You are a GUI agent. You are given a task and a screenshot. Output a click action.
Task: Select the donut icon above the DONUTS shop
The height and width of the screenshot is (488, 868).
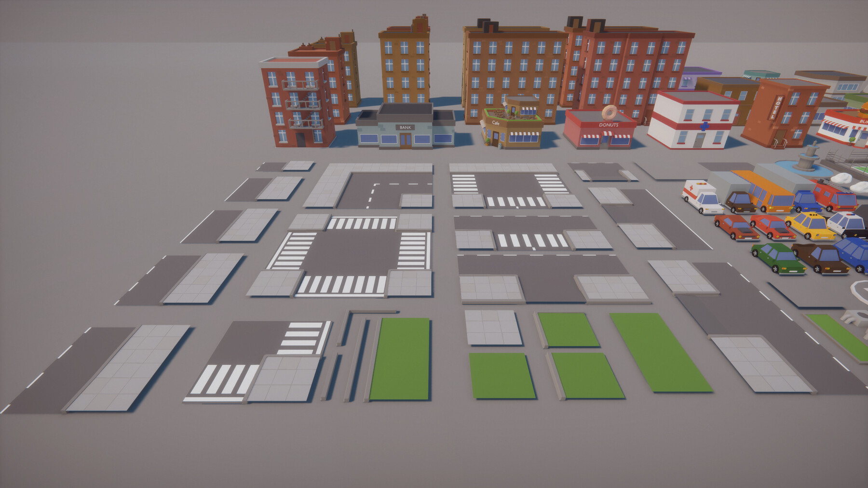609,112
